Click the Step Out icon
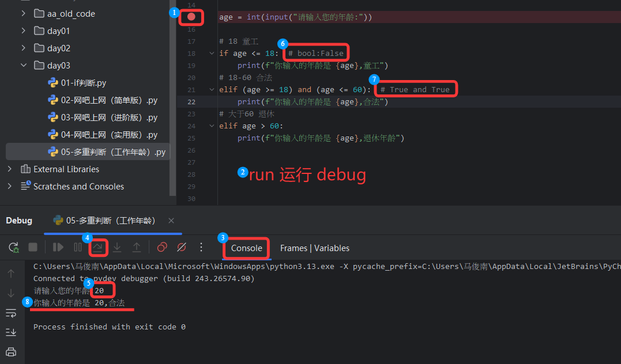The width and height of the screenshot is (621, 364). coord(136,247)
